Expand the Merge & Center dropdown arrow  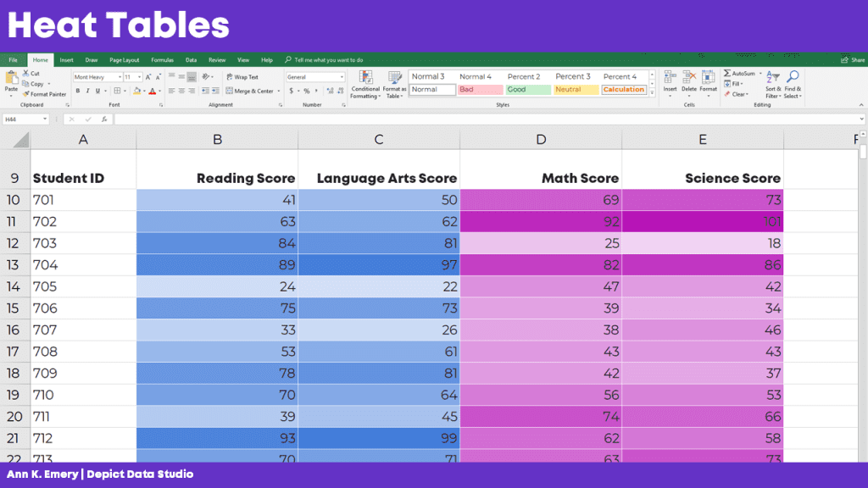[278, 91]
